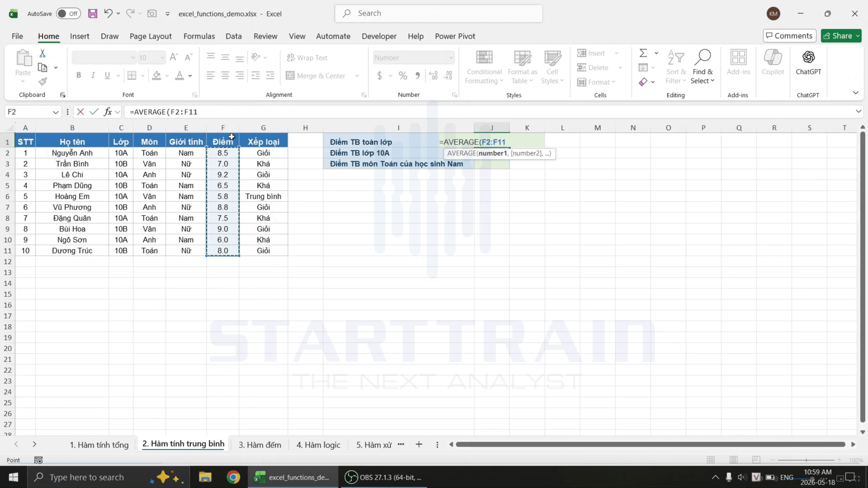Open the Data ribbon tab

click(x=233, y=36)
